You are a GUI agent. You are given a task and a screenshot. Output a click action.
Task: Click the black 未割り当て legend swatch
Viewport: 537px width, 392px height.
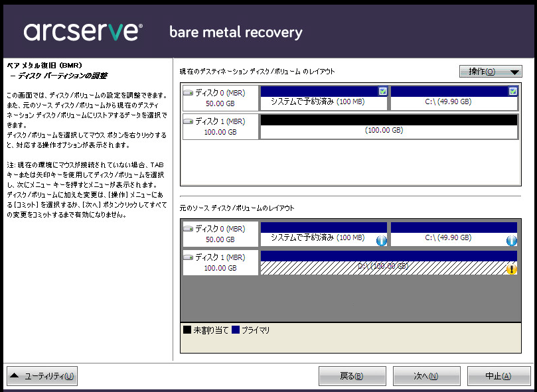tap(187, 330)
